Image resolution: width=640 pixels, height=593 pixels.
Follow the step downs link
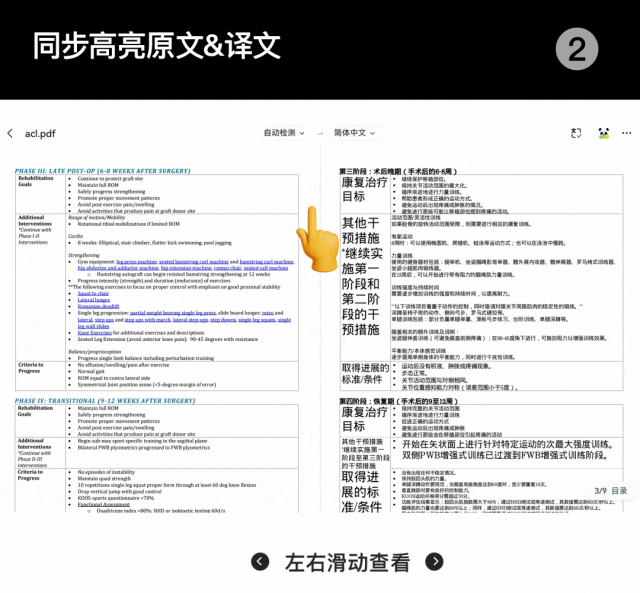pos(223,320)
